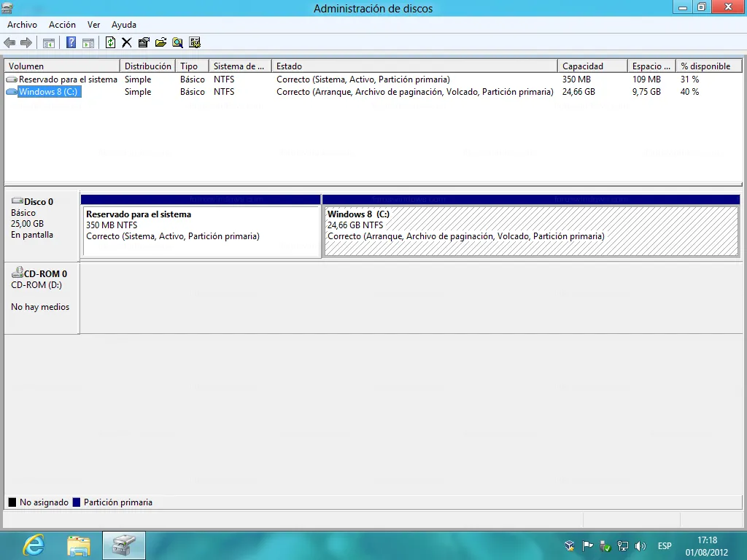
Task: Sort by the Capacidad column header
Action: pos(592,66)
